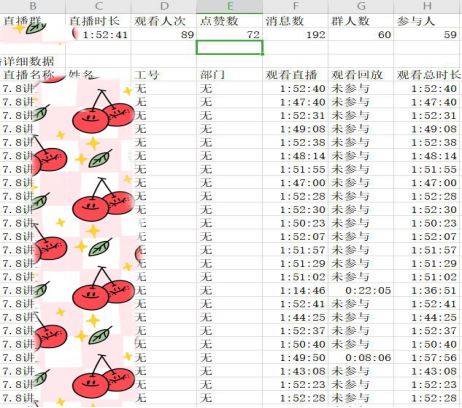Select column header E
Screen dimensions: 462x408
[x=230, y=6]
